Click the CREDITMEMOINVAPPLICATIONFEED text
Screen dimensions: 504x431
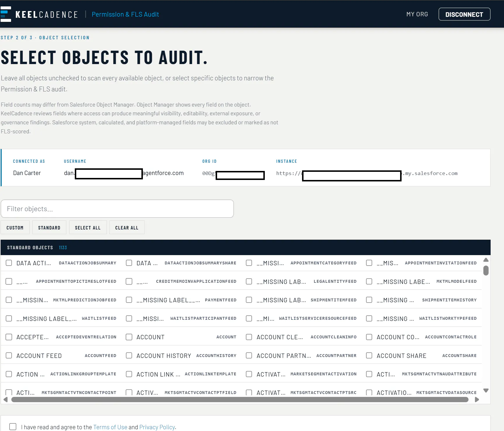(196, 281)
